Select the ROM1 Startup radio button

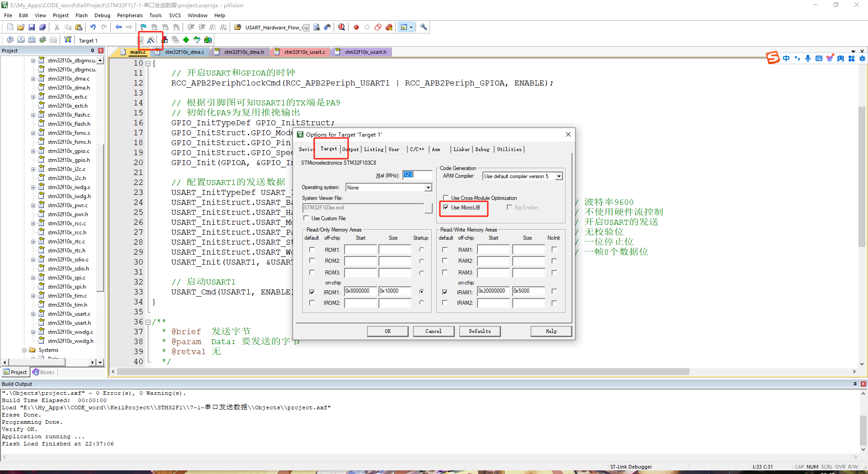tap(421, 250)
